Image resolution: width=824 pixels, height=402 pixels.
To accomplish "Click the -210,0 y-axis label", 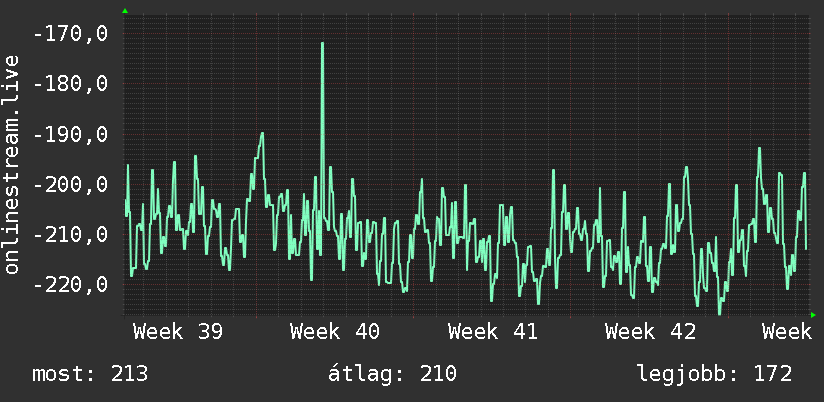I will [70, 235].
